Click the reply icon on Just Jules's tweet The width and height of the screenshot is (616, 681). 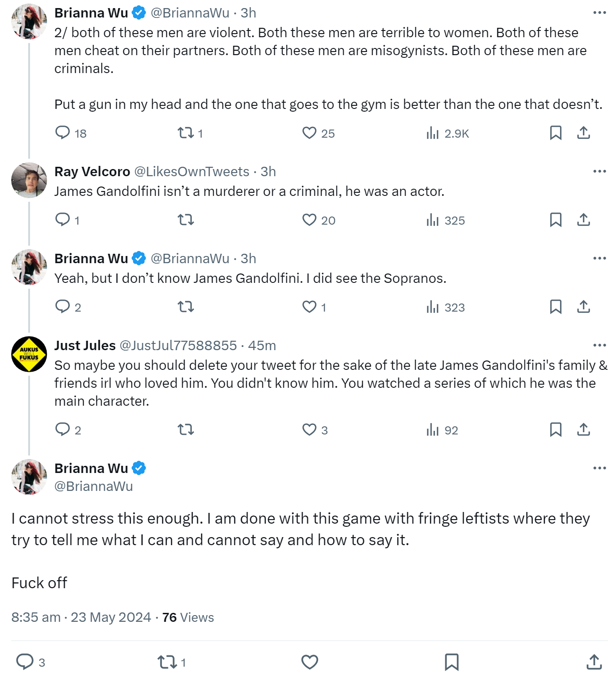pos(62,429)
